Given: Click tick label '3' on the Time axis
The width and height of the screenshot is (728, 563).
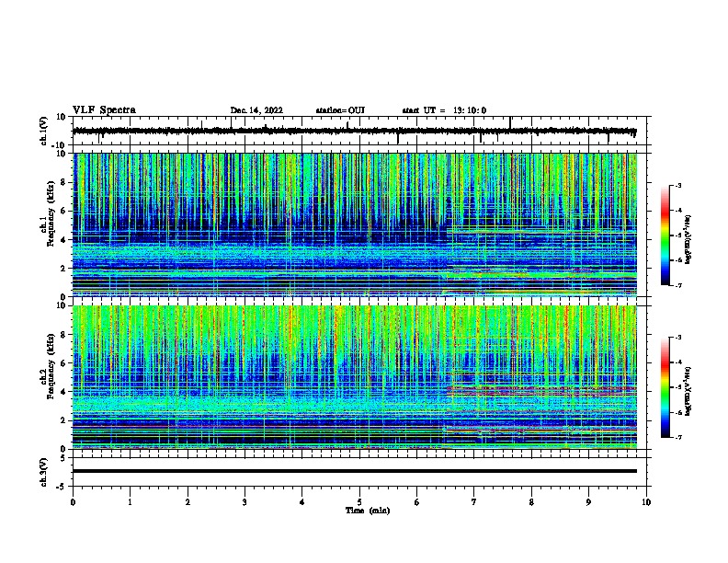Looking at the screenshot, I should point(245,502).
